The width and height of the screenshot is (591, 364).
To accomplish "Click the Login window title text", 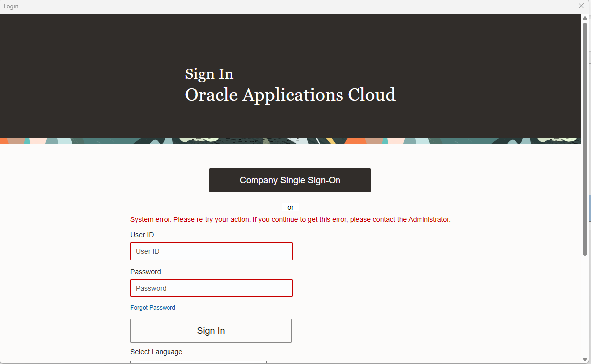I will click(11, 6).
